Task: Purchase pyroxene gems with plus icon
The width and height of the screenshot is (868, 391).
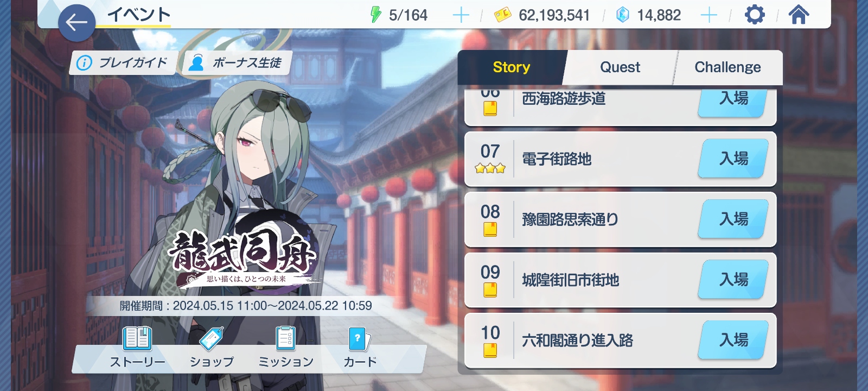Action: click(709, 15)
